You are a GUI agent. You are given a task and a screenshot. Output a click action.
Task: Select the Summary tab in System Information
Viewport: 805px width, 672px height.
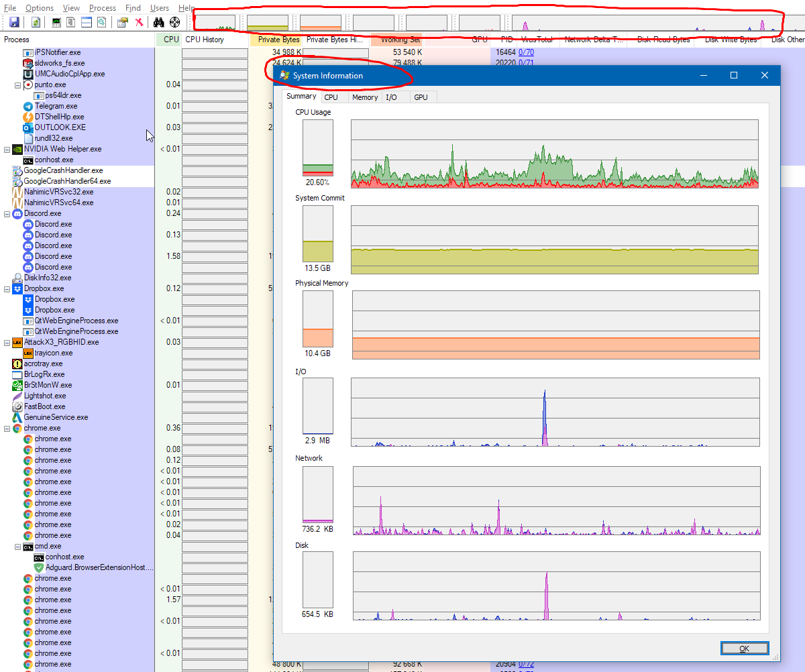[301, 97]
